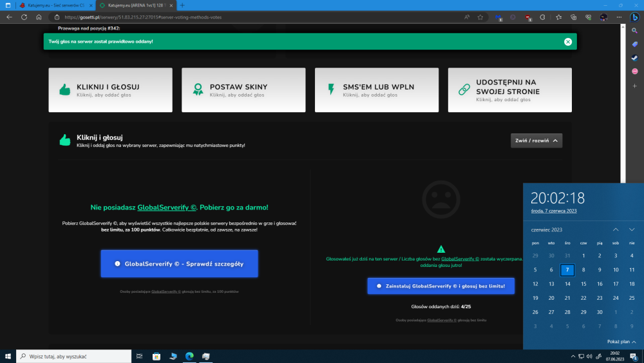Select the KLIKNIJ I GŁOSUJ voting method
Image resolution: width=644 pixels, height=363 pixels.
[111, 90]
